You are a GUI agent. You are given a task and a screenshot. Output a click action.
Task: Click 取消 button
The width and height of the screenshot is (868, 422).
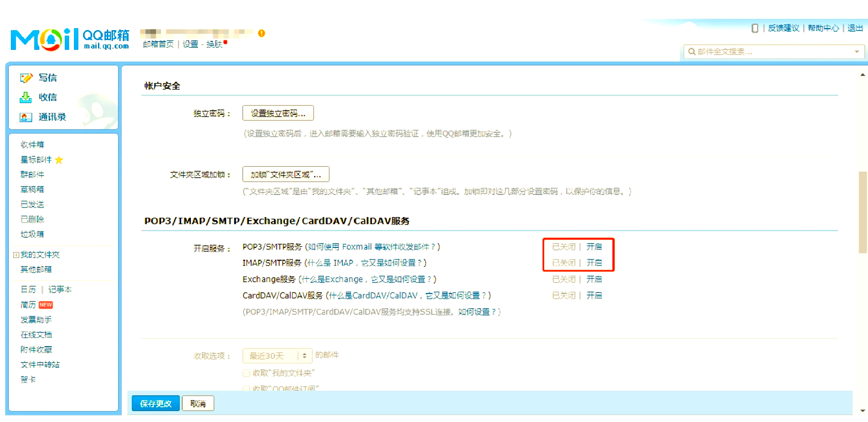(198, 404)
